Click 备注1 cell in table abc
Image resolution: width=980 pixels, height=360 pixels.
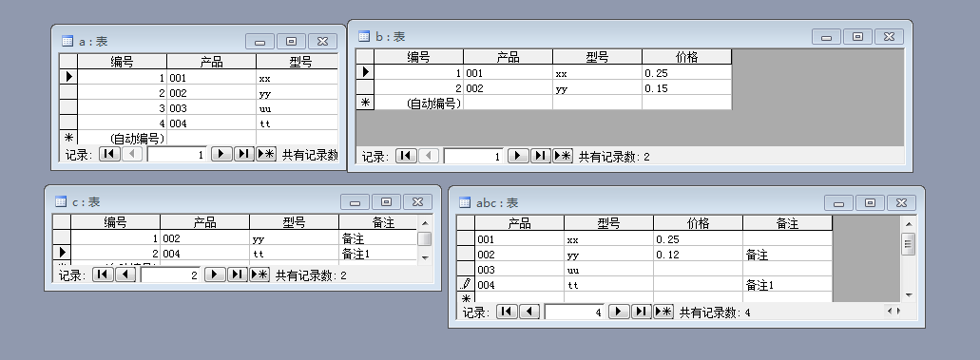[x=787, y=284]
